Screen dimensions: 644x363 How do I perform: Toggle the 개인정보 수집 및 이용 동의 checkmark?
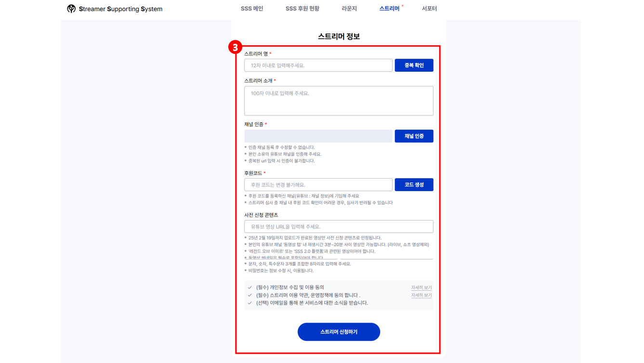pyautogui.click(x=250, y=287)
